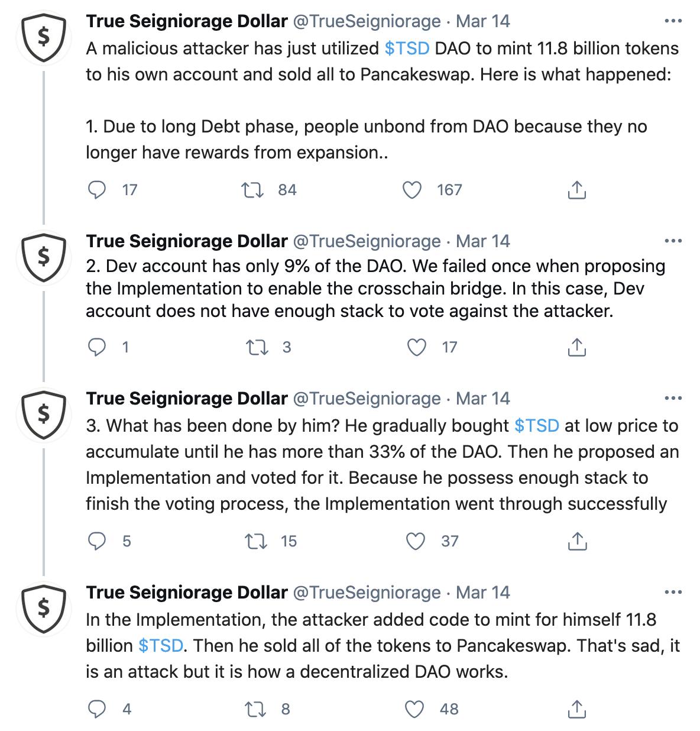Open more options on the second tweet
The height and width of the screenshot is (731, 700).
coord(673,241)
